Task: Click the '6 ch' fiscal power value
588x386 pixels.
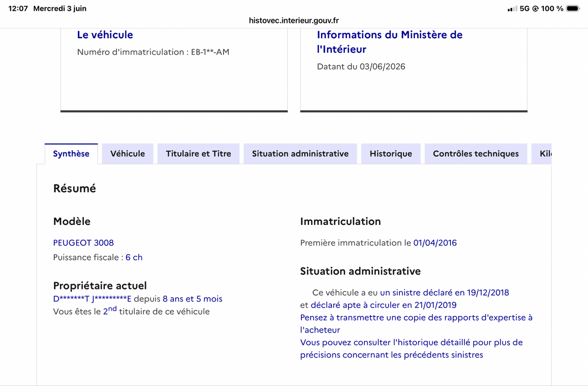Action: coord(134,257)
